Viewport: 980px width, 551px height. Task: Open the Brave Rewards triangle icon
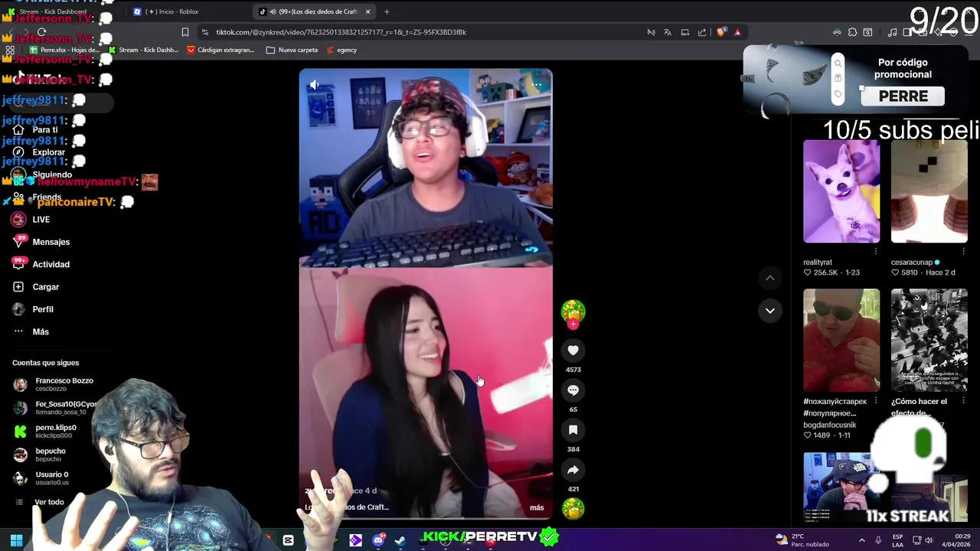click(x=737, y=32)
